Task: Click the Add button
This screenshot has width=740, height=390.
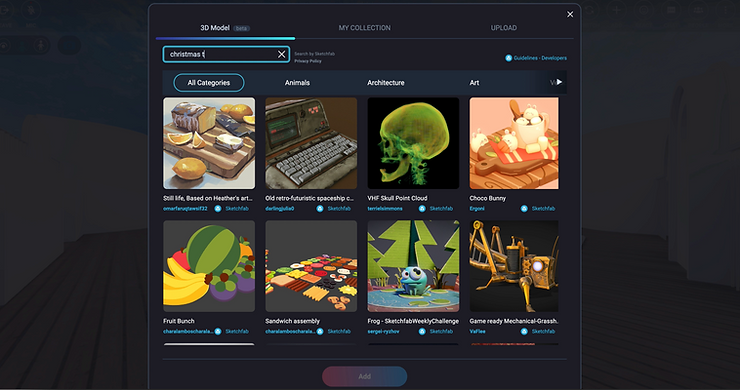Action: pos(364,376)
